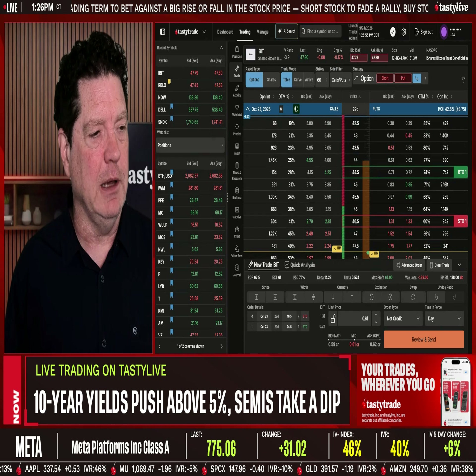Switch trade mode to Active

tap(309, 80)
